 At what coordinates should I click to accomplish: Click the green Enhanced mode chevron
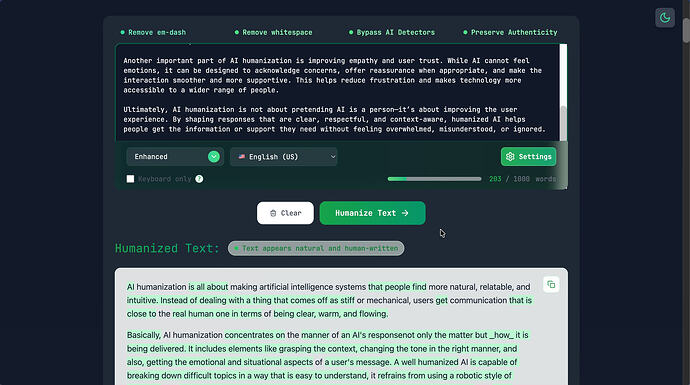point(214,157)
